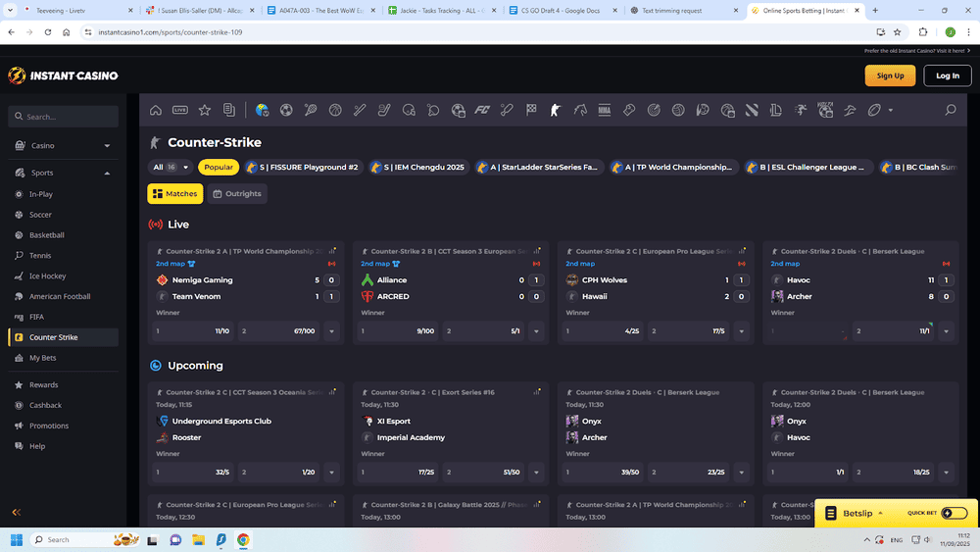The height and width of the screenshot is (552, 980).
Task: Switch to CS GO Draft 4 browser tab
Action: coord(563,11)
